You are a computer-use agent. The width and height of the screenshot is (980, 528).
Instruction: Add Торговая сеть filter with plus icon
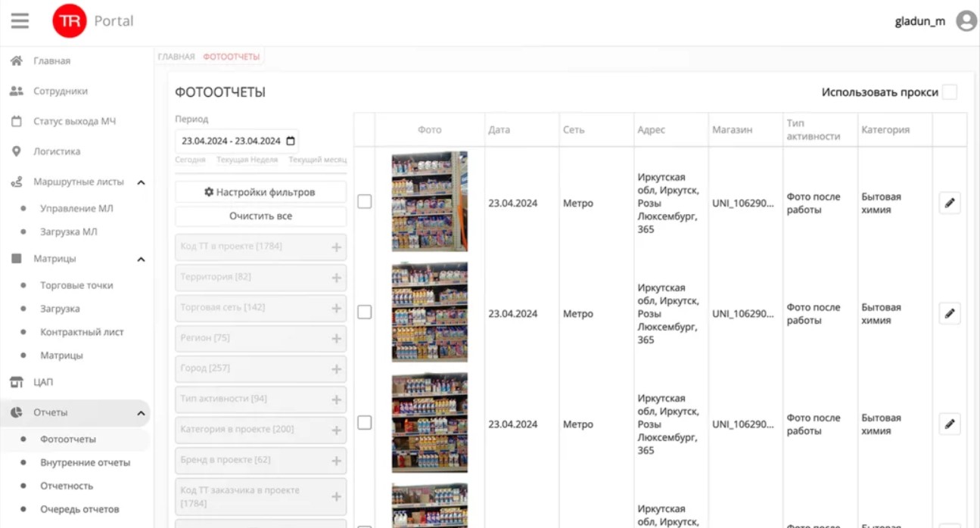[x=336, y=308]
